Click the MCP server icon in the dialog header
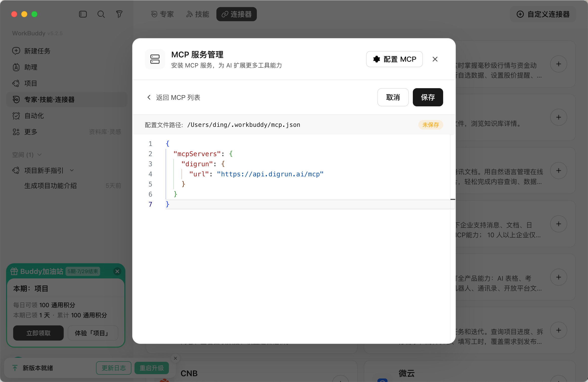This screenshot has height=382, width=588. click(x=155, y=59)
